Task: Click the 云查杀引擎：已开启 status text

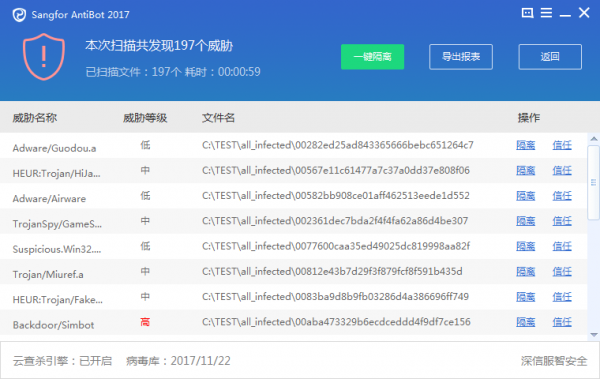Action: [x=62, y=361]
